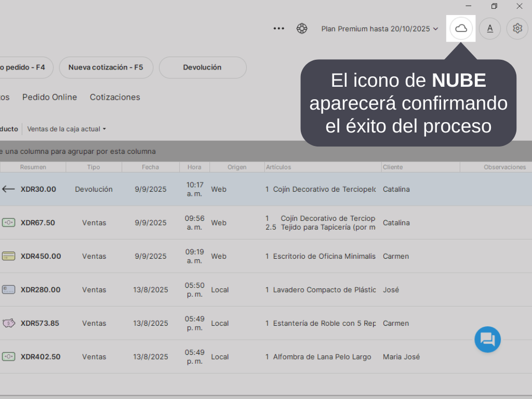This screenshot has width=532, height=399.
Task: Click Tejido para Tapicería item text
Action: (x=328, y=228)
